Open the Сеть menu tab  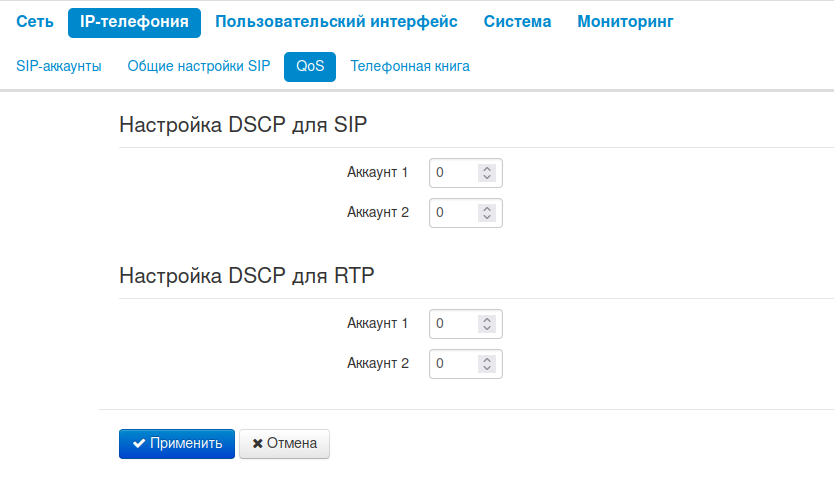(35, 21)
